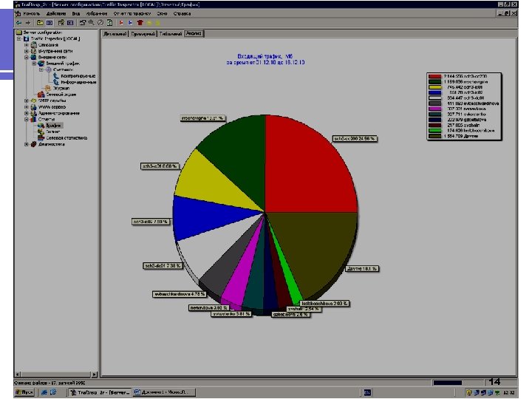Screen dimensions: 532x399
Task: Click the magenta legend color swatch
Action: tap(434, 109)
